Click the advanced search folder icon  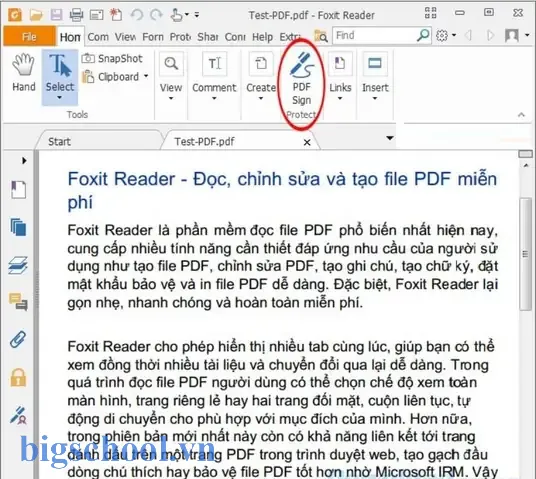point(321,36)
